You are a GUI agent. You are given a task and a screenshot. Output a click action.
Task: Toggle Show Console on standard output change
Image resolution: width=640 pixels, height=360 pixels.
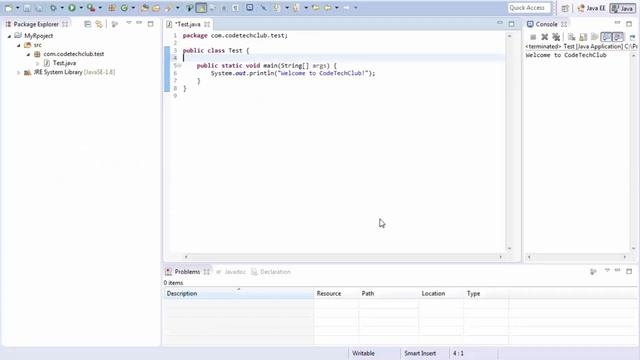607,37
